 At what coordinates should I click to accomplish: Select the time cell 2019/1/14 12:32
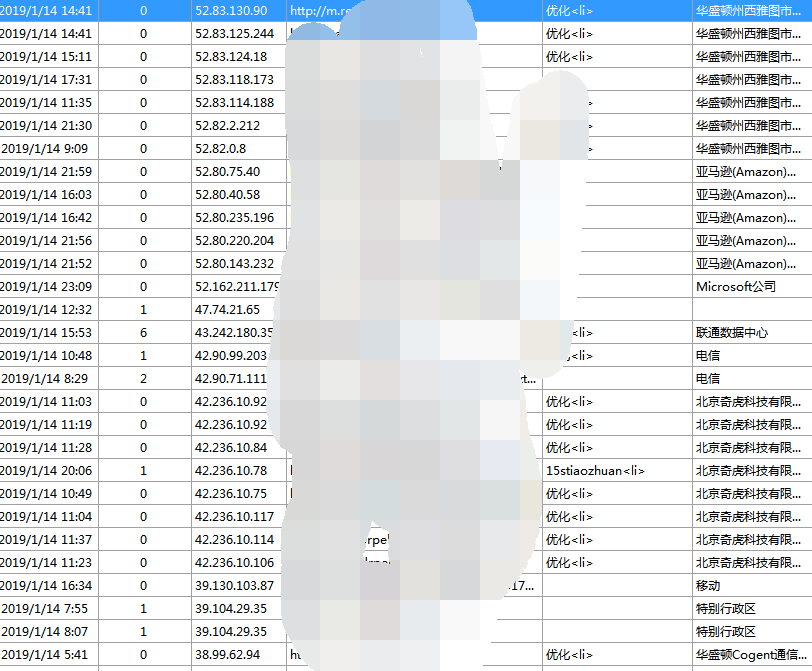[x=46, y=310]
